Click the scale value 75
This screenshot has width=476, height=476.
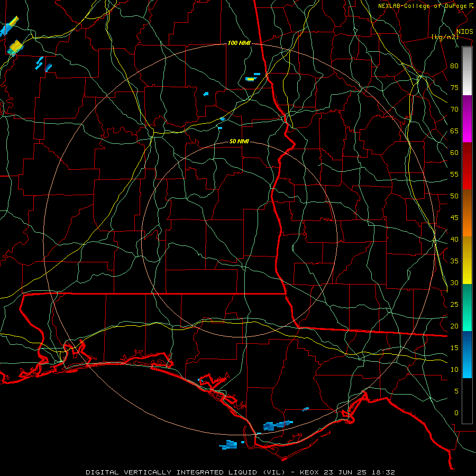tap(454, 88)
